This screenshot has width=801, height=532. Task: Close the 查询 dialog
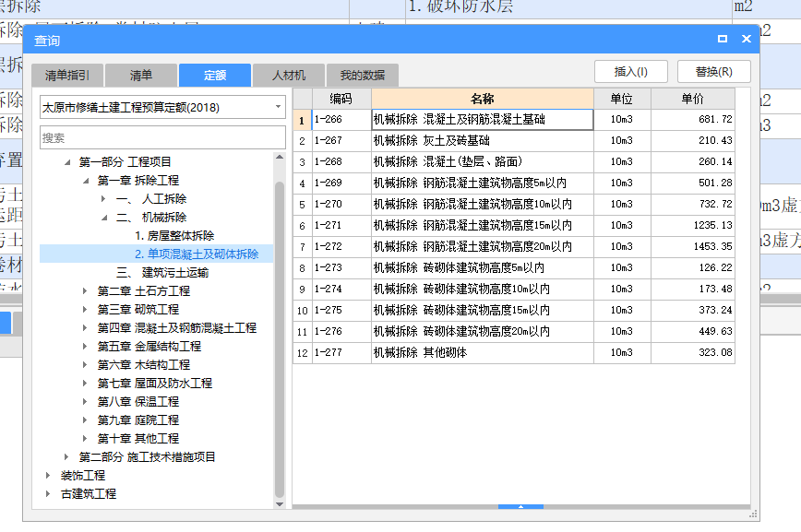coord(747,39)
